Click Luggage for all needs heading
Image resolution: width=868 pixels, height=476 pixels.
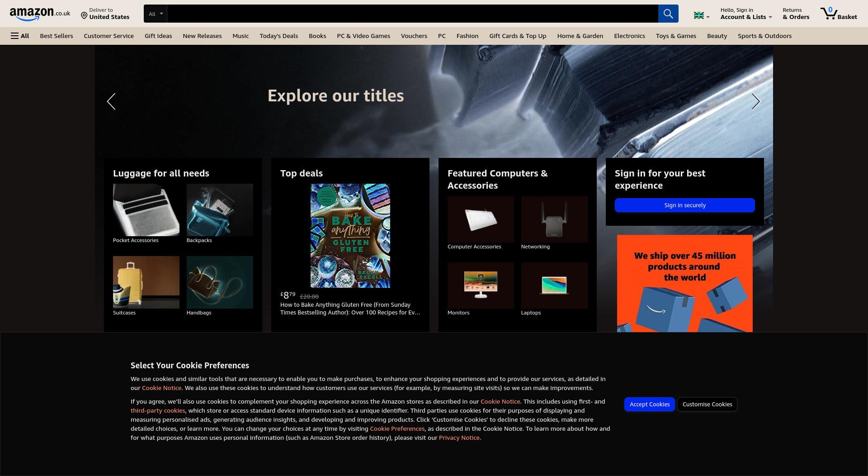click(x=161, y=173)
